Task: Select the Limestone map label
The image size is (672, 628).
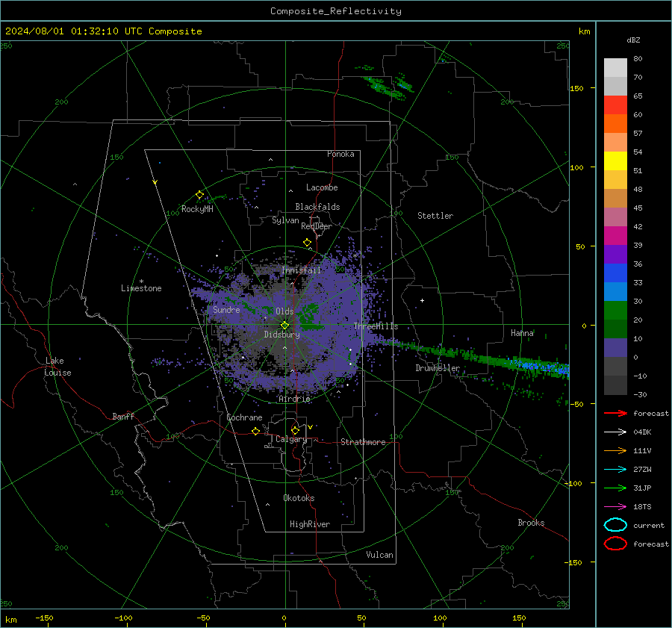Action: pyautogui.click(x=141, y=288)
